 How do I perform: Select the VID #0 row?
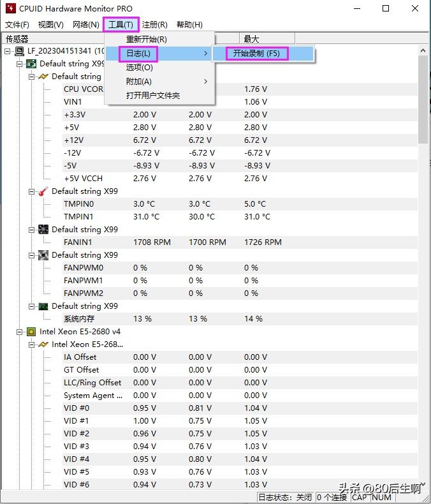240,408
